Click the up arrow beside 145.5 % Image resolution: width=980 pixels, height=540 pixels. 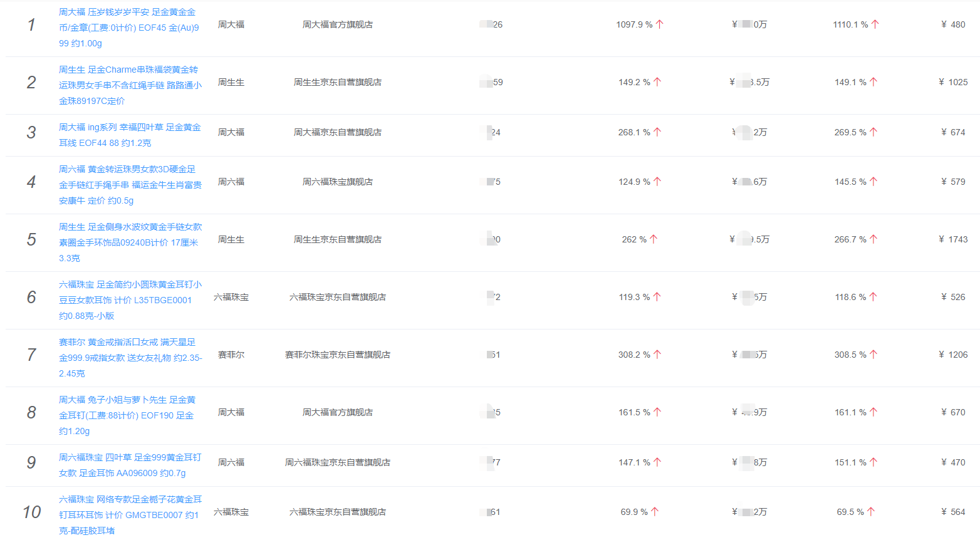click(873, 182)
